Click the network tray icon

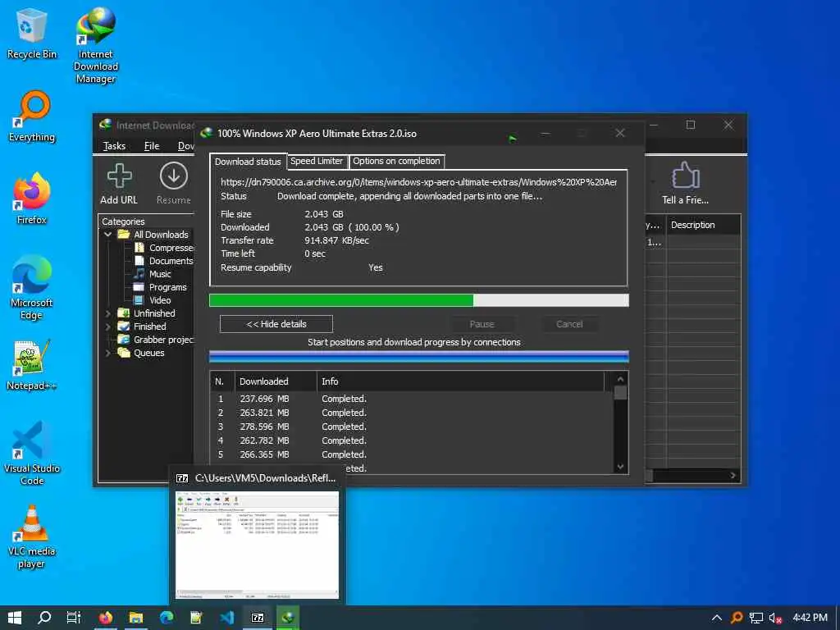[x=756, y=618]
